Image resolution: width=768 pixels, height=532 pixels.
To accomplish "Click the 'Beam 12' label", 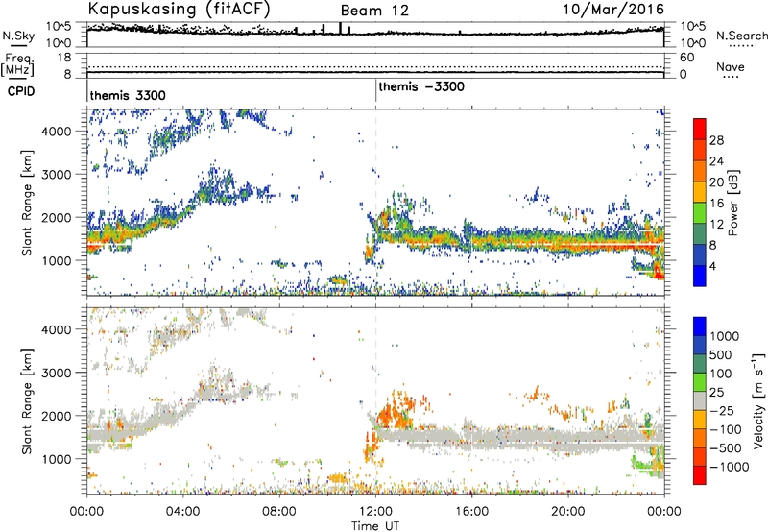I will 374,11.
